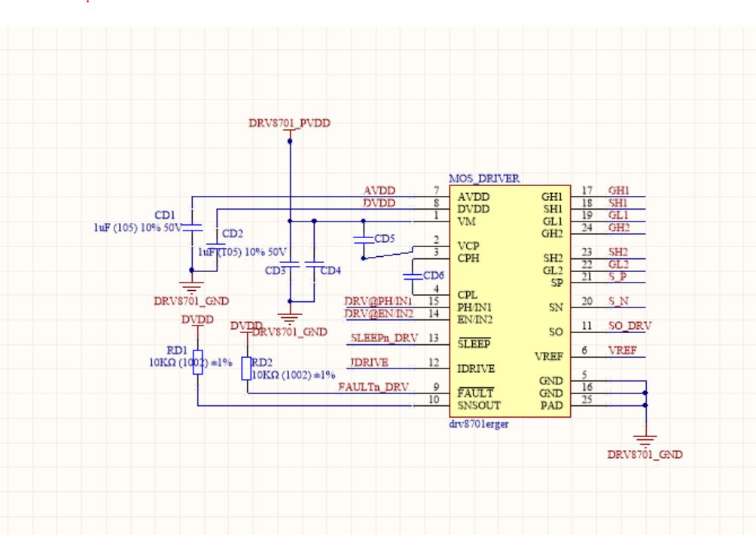Viewport: 756px width, 535px height.
Task: Select the red SH1 net label
Action: 617,203
